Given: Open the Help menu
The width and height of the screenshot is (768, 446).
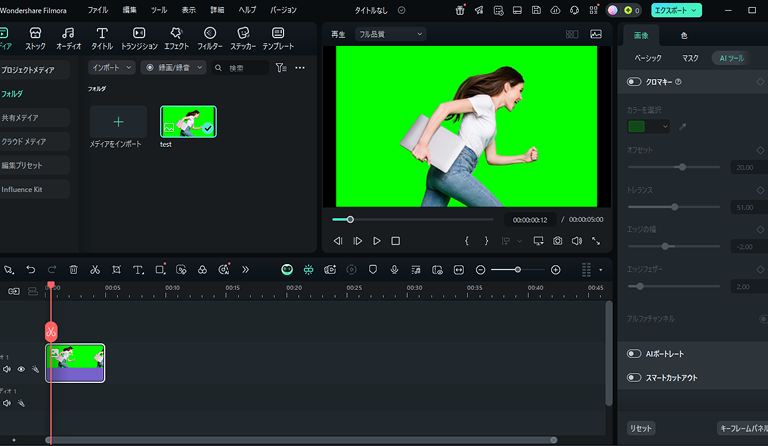Looking at the screenshot, I should tap(247, 10).
